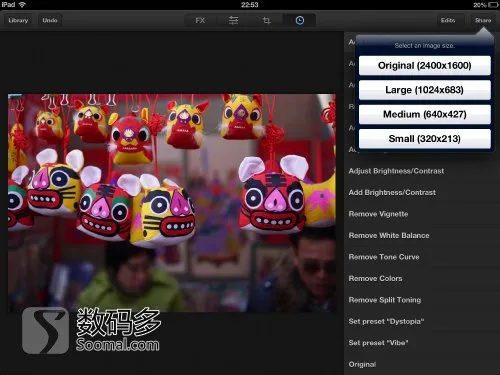Choose Small (320x213) image size
500x375 pixels.
[425, 139]
